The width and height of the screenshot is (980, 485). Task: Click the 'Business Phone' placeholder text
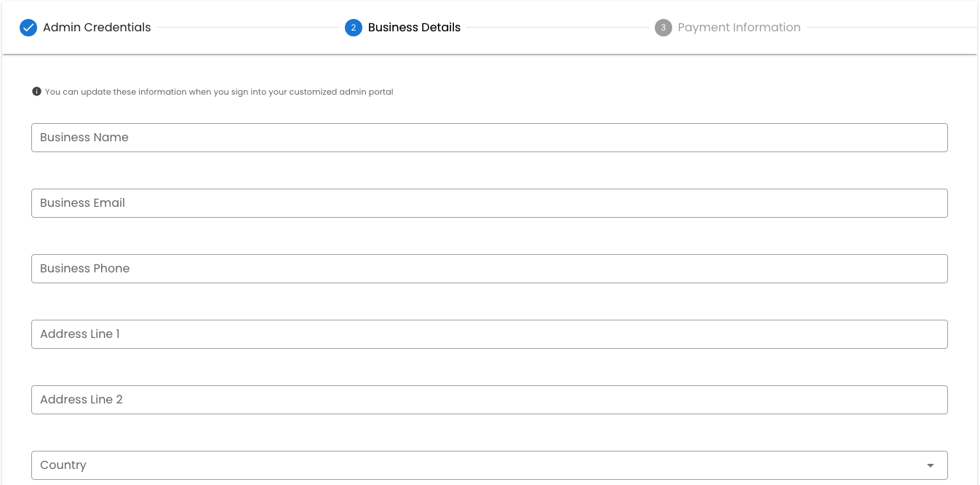pyautogui.click(x=85, y=269)
